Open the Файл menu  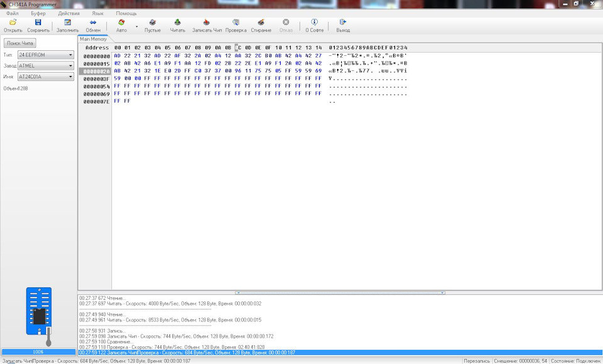pyautogui.click(x=13, y=13)
